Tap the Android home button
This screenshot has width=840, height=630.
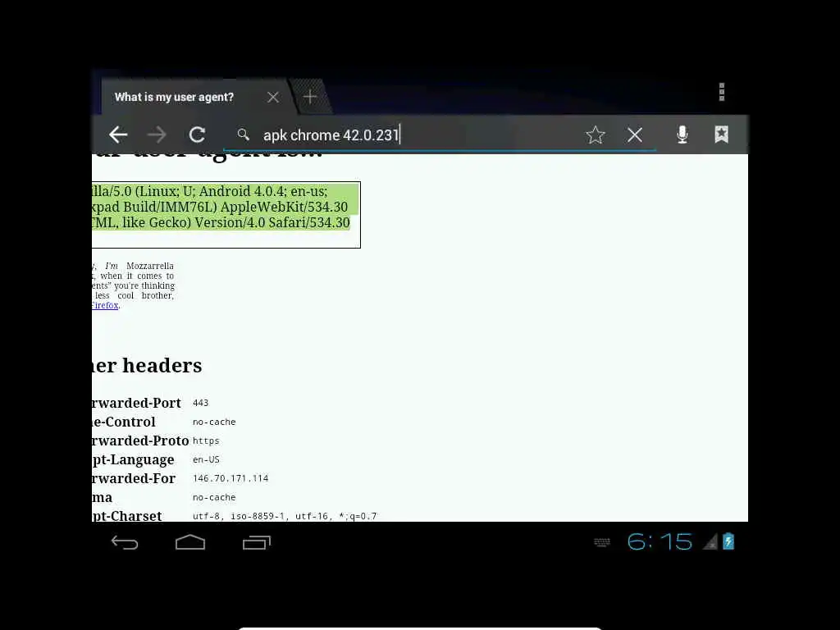190,543
